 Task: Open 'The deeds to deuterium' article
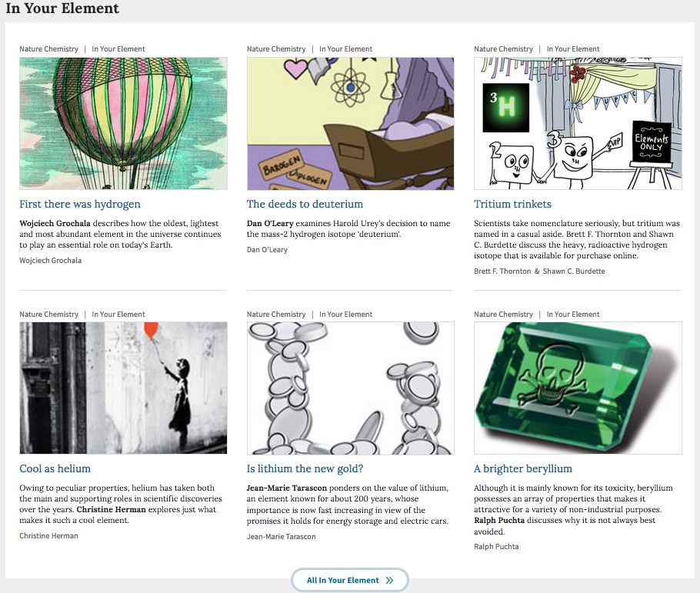point(305,204)
